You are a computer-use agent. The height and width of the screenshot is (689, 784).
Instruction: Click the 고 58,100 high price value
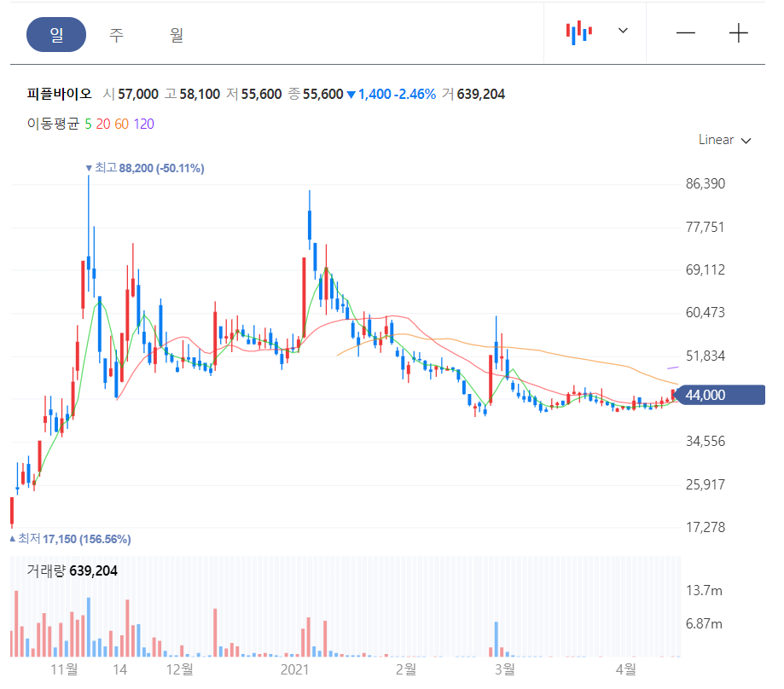click(193, 94)
